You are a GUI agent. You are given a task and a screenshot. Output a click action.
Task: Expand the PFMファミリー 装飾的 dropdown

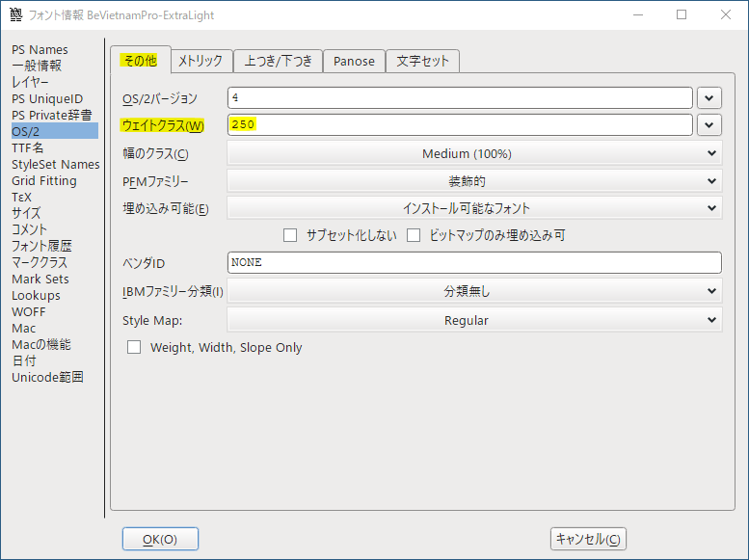click(474, 181)
